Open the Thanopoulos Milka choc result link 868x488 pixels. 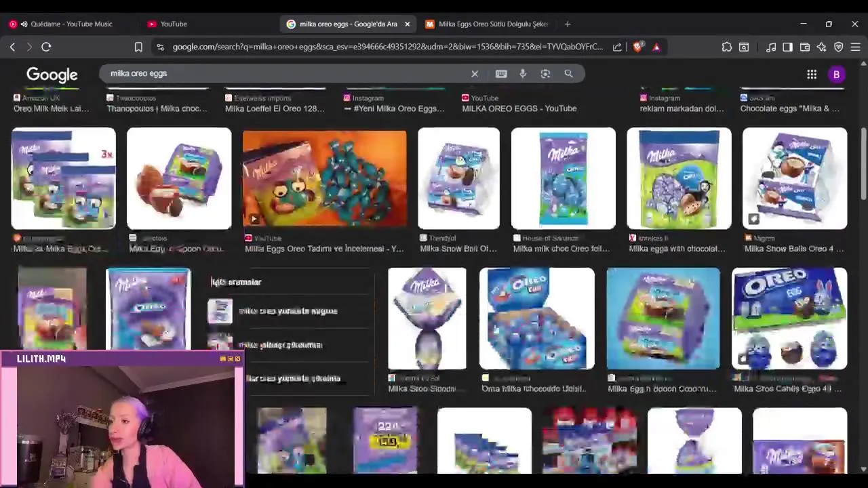tap(157, 108)
